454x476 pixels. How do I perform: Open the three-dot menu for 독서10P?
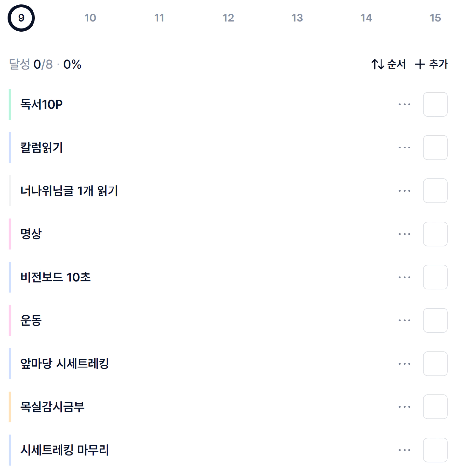[404, 104]
